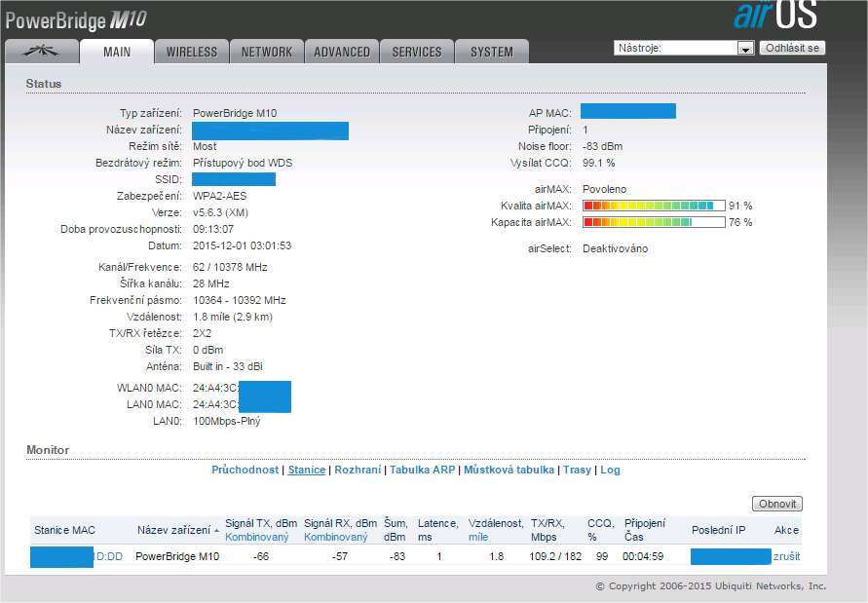Click the Ubiquiti Networks copyright text
Viewport: 868px width, 603px height.
pyautogui.click(x=711, y=585)
